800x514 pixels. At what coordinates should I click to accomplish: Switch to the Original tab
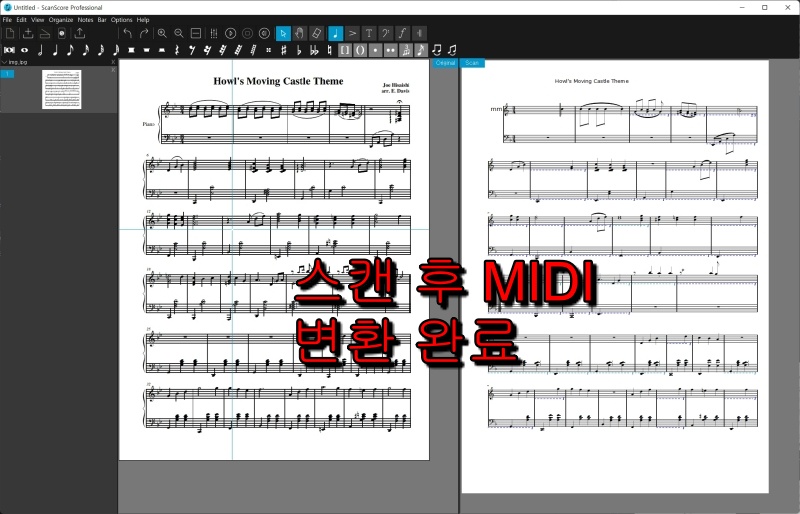(445, 63)
